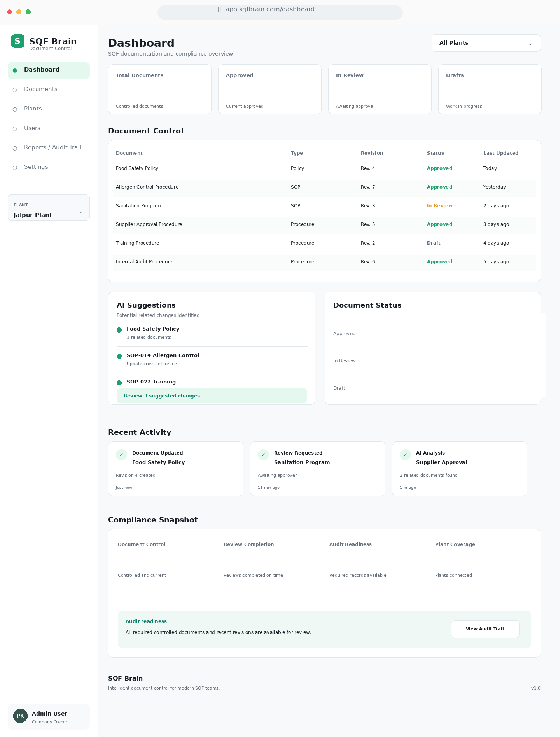Screen dimensions: 560x737
Task: Click the In Review stat card
Action: 380,89
